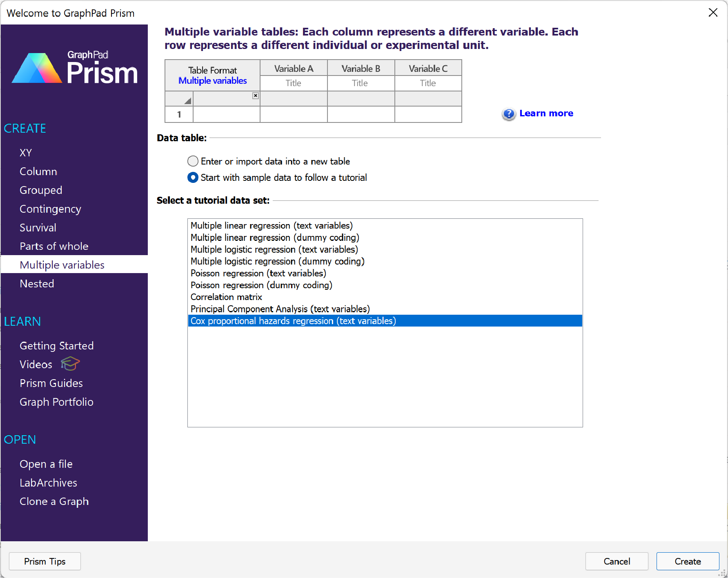Click Open a file in sidebar
Screen dimensions: 728x578
tap(46, 464)
